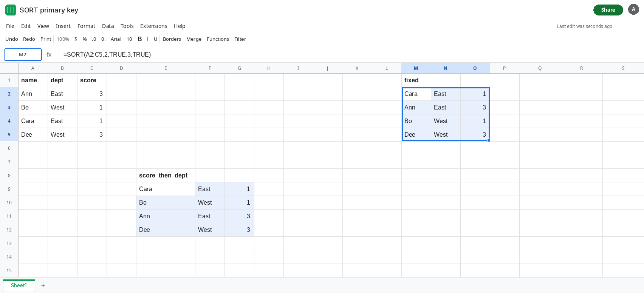644x293 pixels.
Task: Toggle bold formatting B
Action: [140, 39]
